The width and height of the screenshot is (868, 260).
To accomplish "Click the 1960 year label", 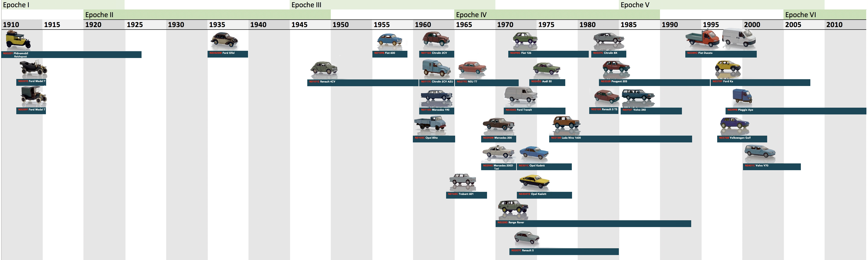I will click(x=423, y=25).
